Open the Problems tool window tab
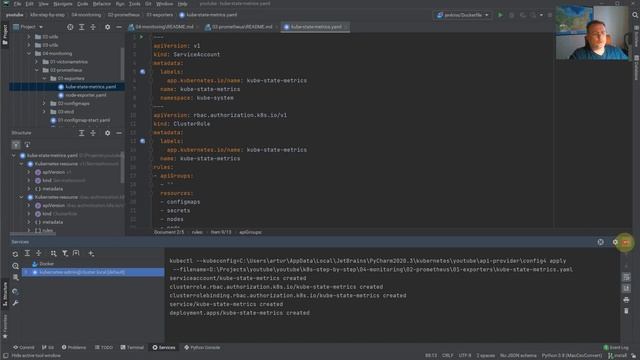640x360 pixels. point(74,348)
